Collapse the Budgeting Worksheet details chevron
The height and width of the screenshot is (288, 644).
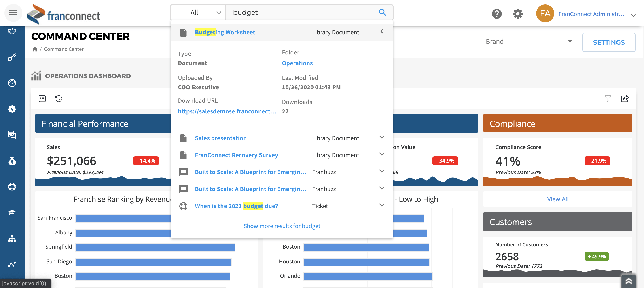tap(382, 31)
